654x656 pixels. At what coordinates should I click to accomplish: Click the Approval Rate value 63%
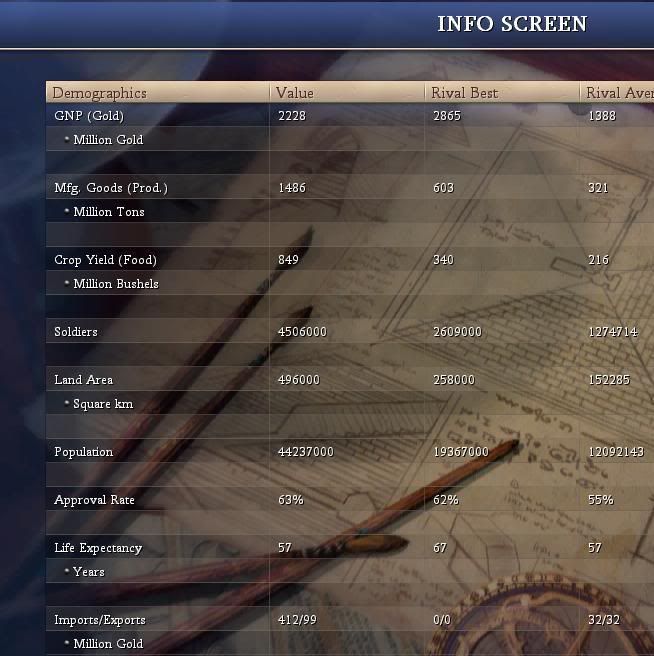(291, 500)
